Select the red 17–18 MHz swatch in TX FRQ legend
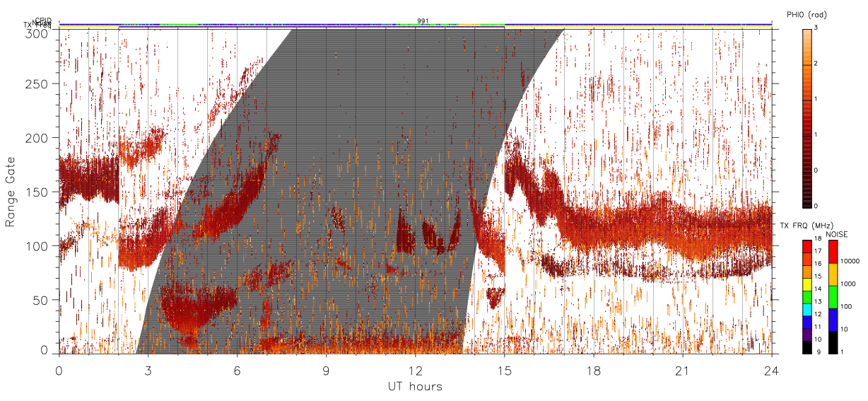This screenshot has height=401, width=868. pyautogui.click(x=806, y=247)
